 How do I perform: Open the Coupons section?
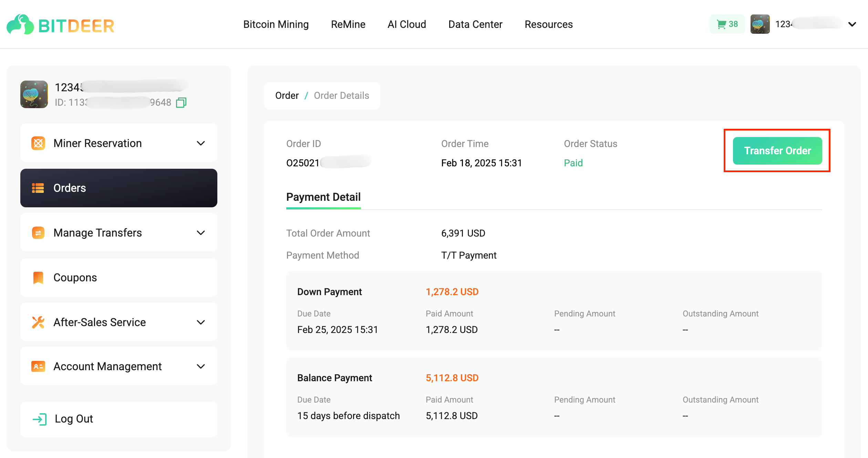click(x=119, y=278)
